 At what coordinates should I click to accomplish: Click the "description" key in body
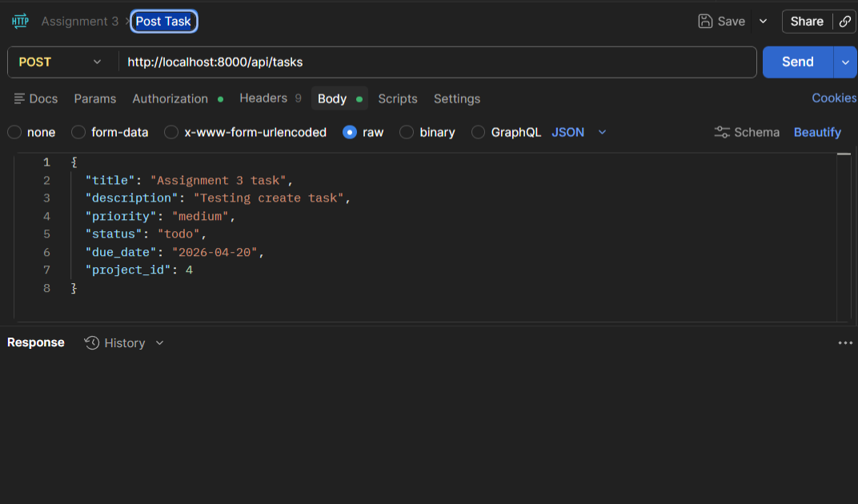(131, 198)
